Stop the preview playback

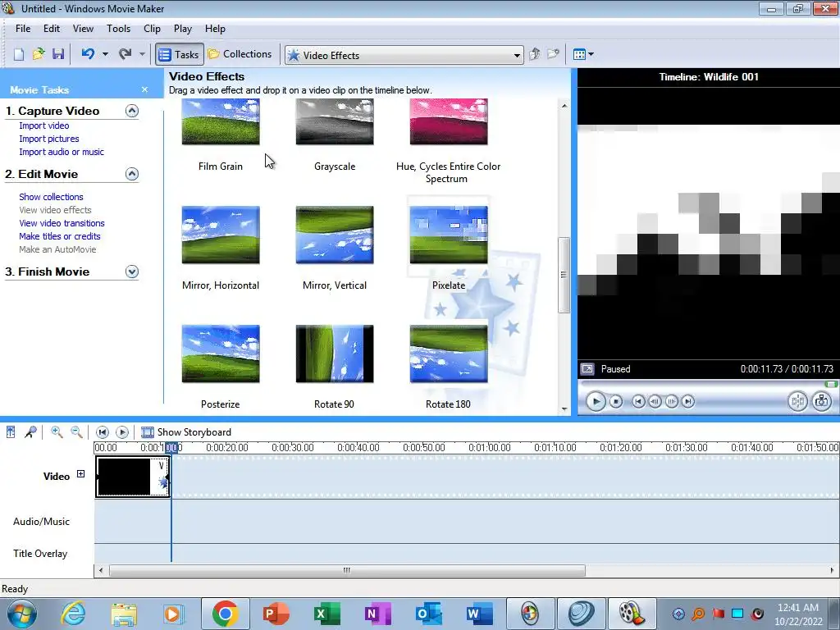point(616,401)
